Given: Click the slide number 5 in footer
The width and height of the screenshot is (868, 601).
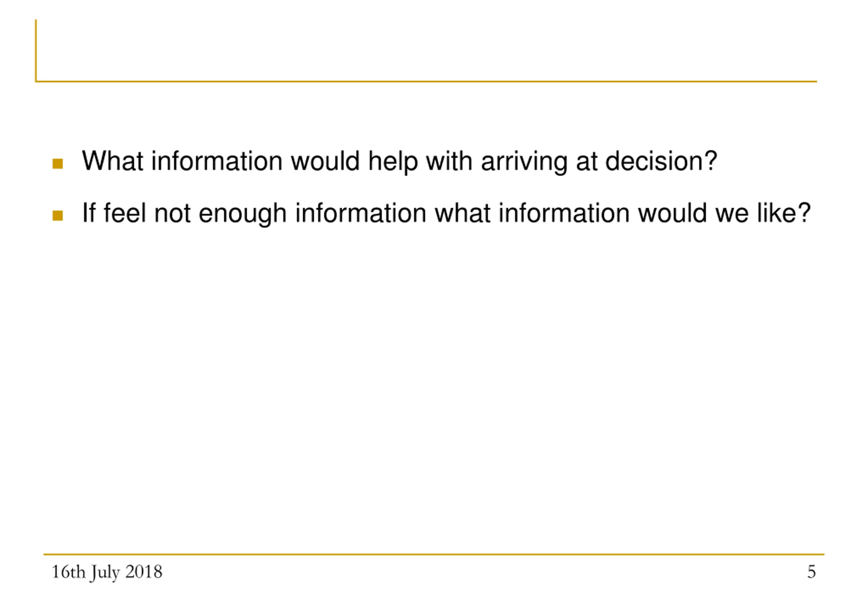Looking at the screenshot, I should pos(811,572).
